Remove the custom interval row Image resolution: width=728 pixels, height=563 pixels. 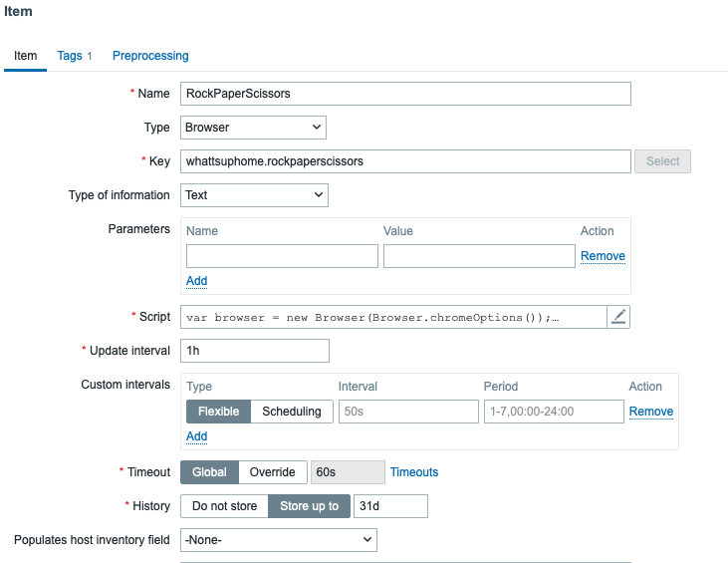tap(650, 412)
